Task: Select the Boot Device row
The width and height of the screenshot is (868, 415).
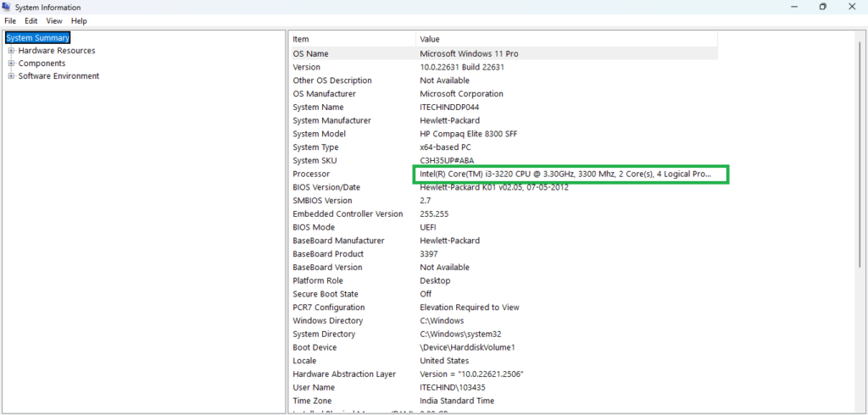Action: point(504,347)
